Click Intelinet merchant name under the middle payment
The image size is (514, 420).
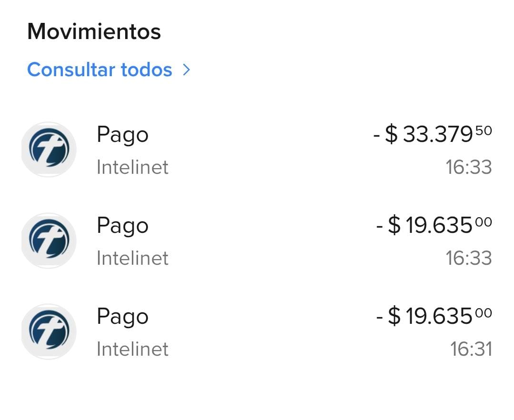pos(132,259)
